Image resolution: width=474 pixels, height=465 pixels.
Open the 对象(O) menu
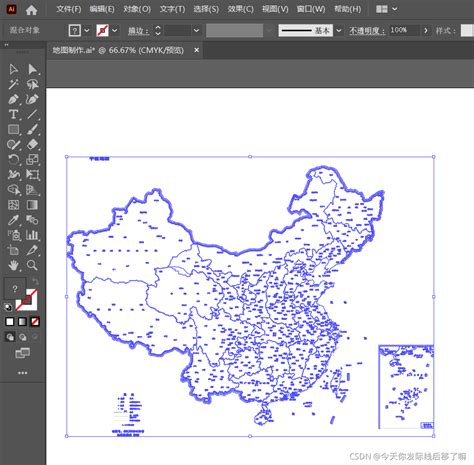[x=137, y=9]
